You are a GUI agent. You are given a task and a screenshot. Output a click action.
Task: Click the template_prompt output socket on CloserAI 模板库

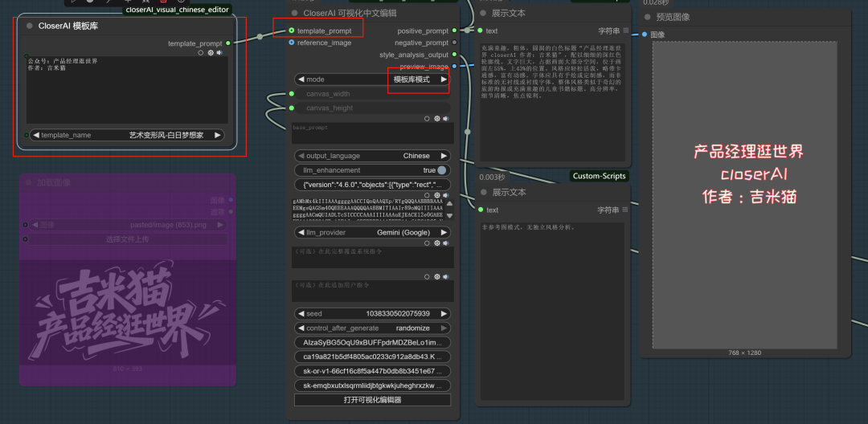click(228, 43)
